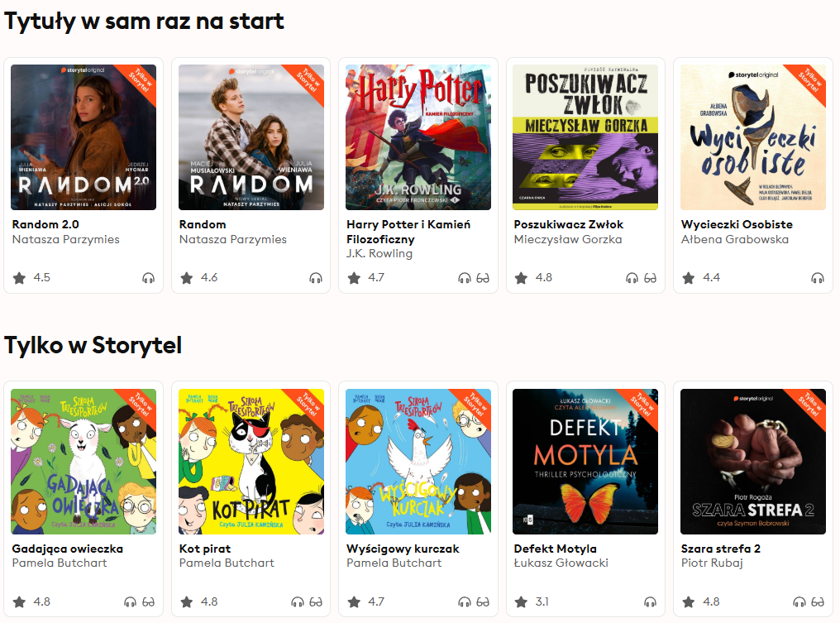Click author Łukasz Głowacki
The height and width of the screenshot is (623, 840).
pyautogui.click(x=561, y=563)
